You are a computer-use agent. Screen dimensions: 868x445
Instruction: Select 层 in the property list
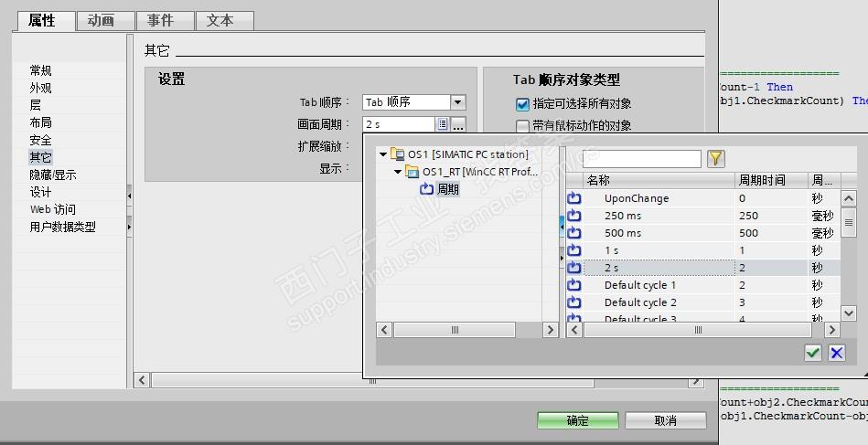(x=35, y=105)
